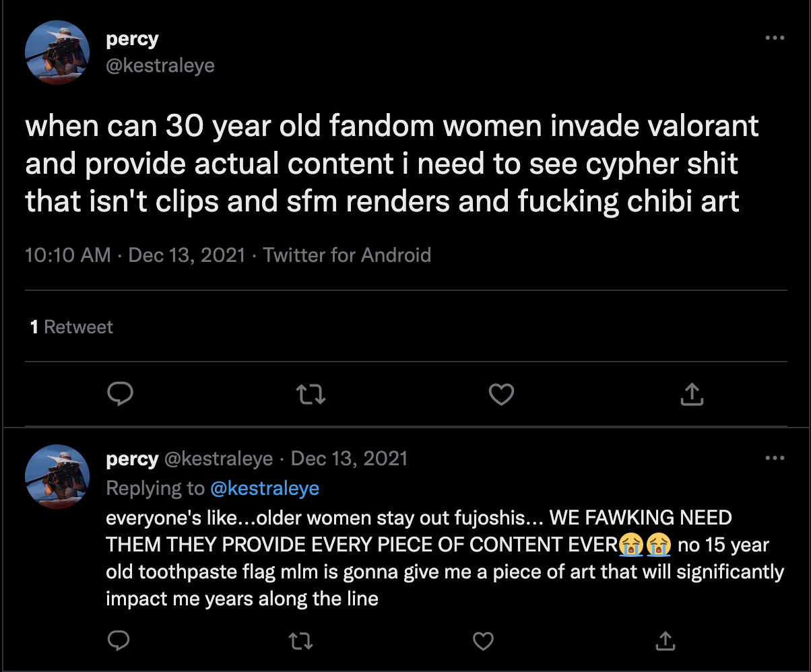811x672 pixels.
Task: Open percy name on the reply tweet
Action: (132, 459)
